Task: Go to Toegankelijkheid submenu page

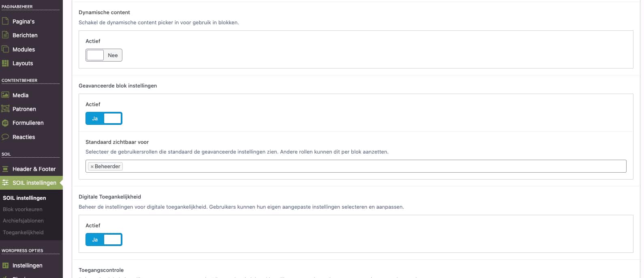Action: click(23, 232)
